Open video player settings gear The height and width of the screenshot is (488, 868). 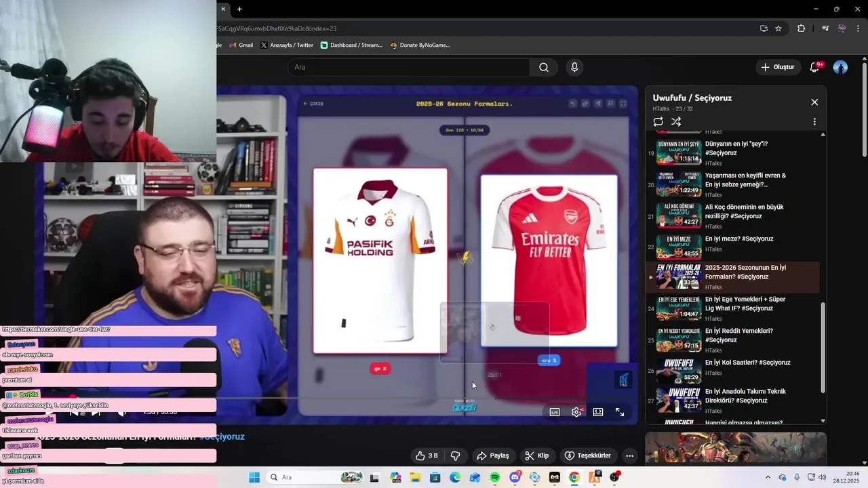[x=576, y=412]
